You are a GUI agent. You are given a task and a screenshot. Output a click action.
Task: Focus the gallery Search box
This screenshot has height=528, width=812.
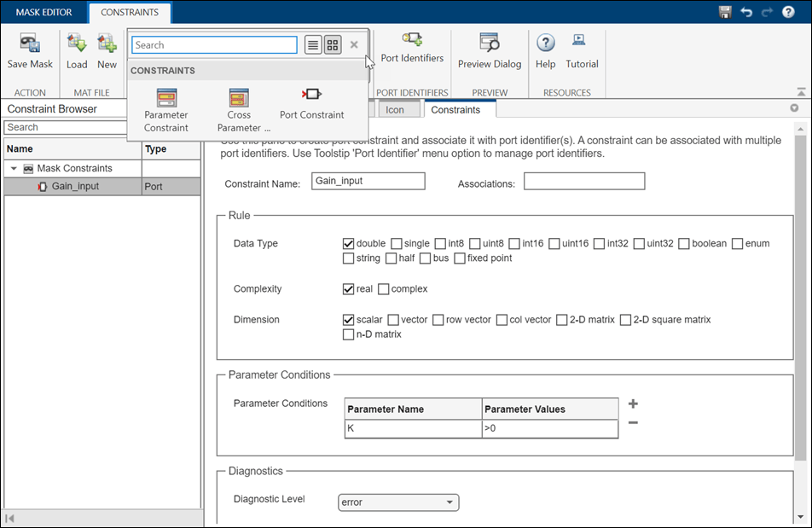[214, 45]
